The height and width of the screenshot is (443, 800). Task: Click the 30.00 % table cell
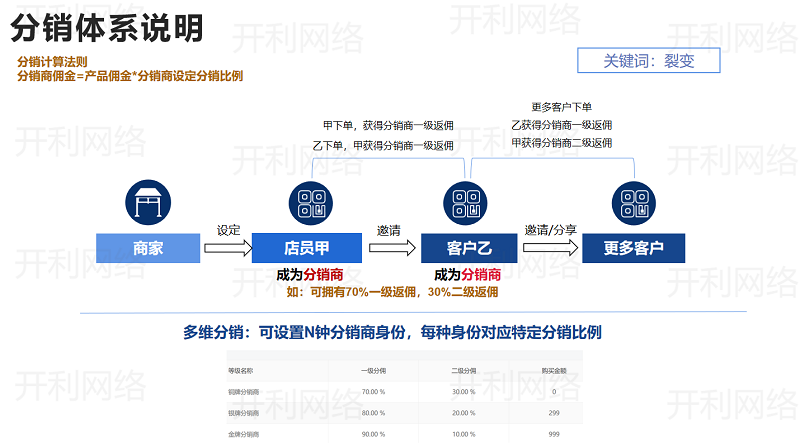point(463,392)
